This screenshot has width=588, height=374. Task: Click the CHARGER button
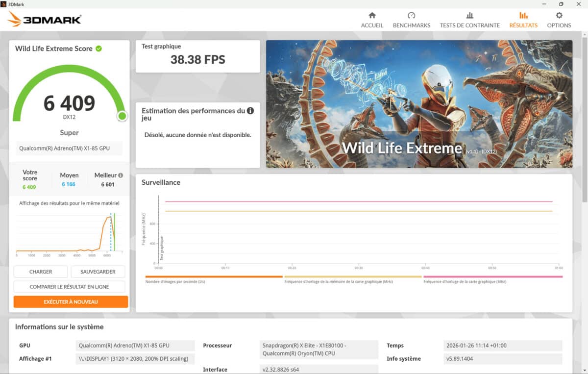pos(41,272)
